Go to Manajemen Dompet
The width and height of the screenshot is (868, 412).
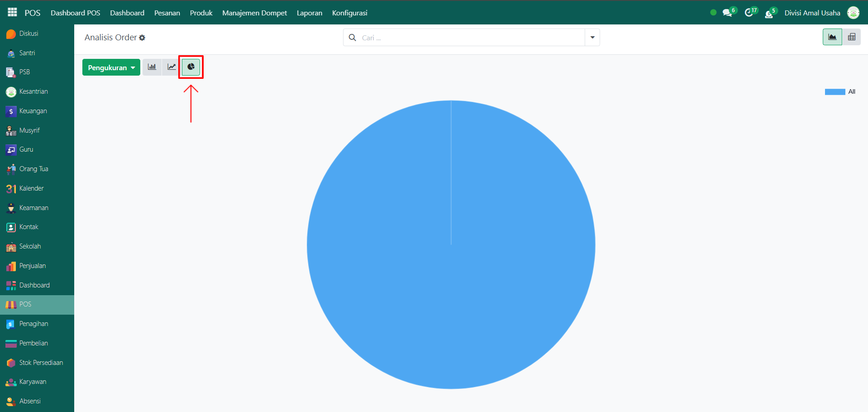pos(254,13)
